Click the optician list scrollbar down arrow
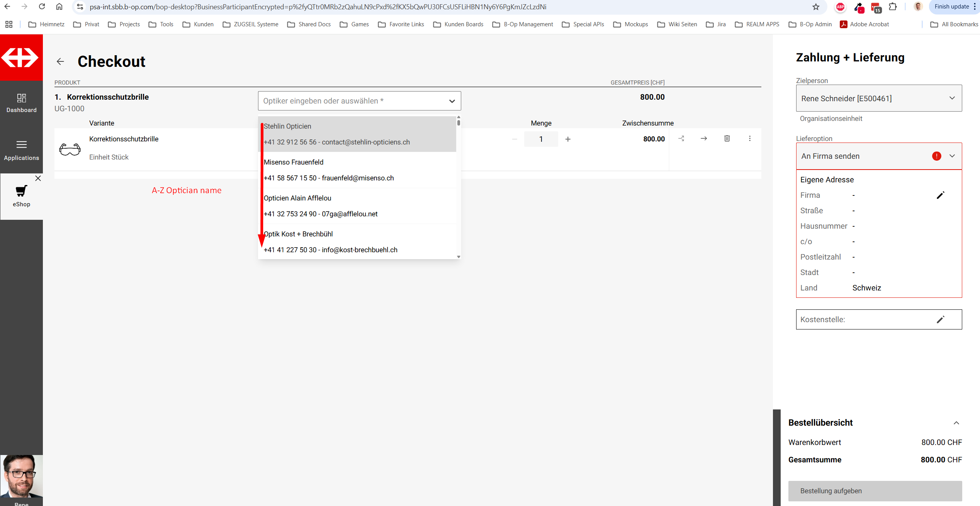 click(x=459, y=257)
